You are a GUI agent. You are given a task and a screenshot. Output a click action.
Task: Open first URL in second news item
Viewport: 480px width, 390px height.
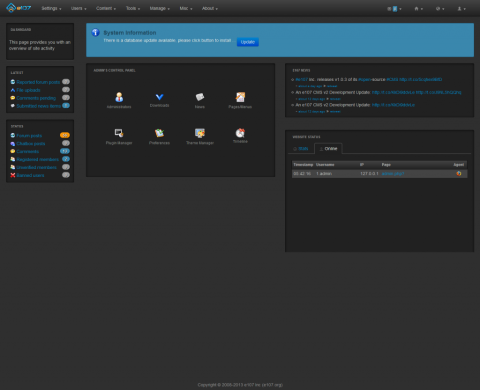pos(393,92)
